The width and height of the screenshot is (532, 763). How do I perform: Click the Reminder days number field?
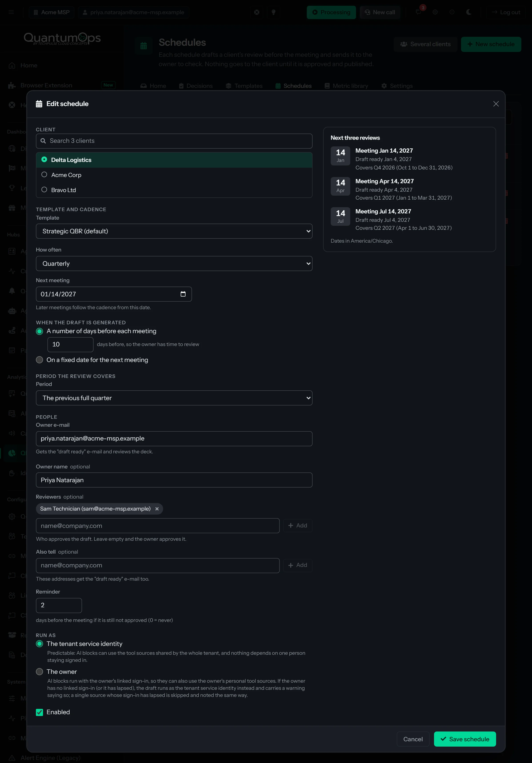[x=59, y=606]
